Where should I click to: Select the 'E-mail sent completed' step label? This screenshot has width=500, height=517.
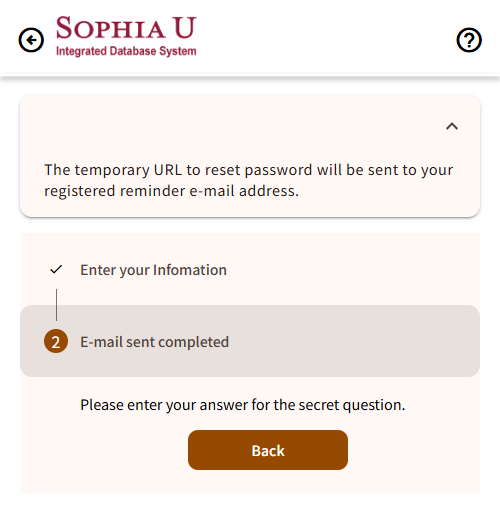tap(155, 342)
